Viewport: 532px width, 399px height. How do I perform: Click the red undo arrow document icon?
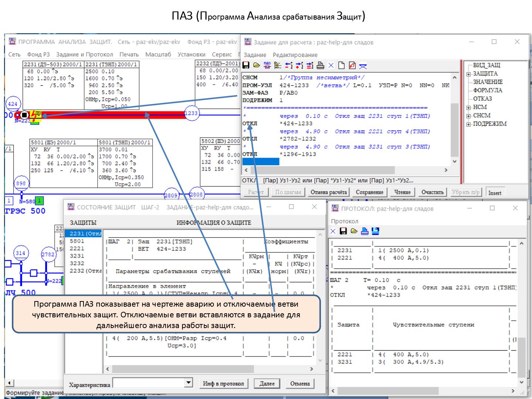352,66
